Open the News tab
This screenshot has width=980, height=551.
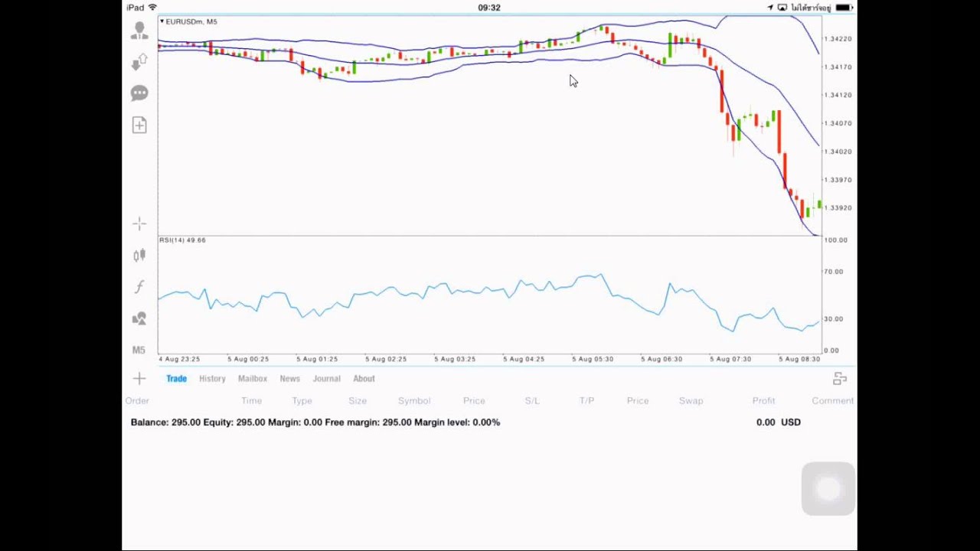point(289,379)
